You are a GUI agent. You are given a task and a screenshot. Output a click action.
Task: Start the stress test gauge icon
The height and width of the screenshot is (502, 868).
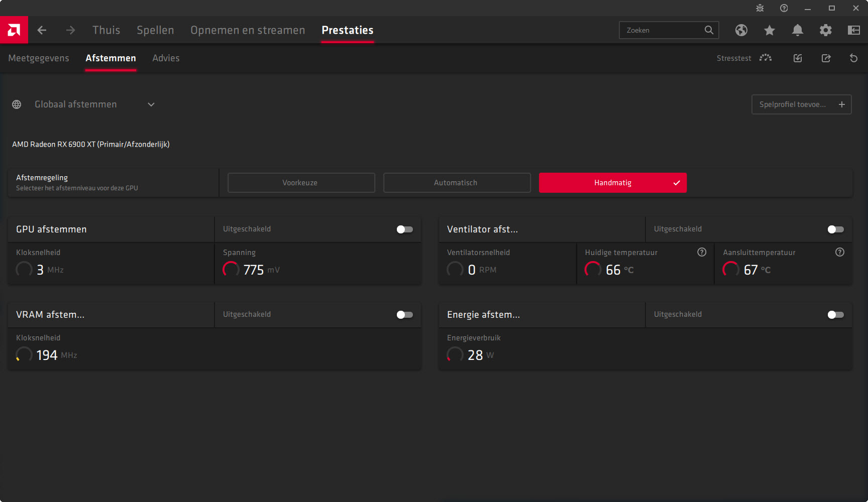pos(766,58)
